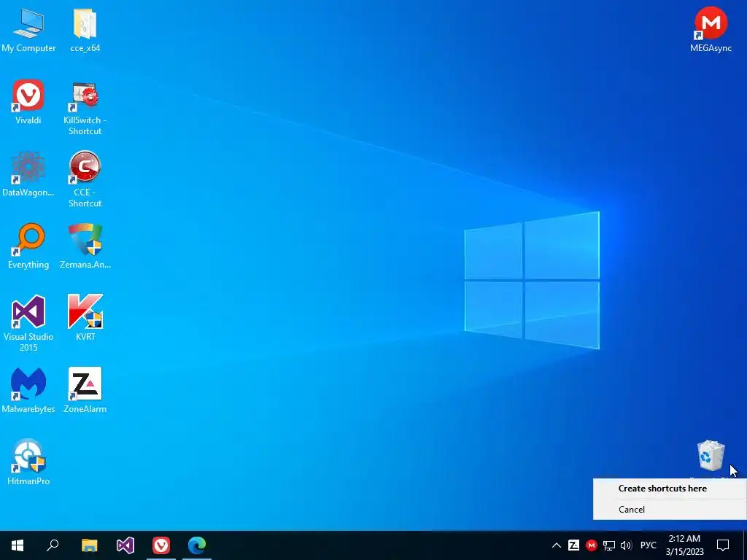Show hidden system tray icons
Viewport: 747px width, 560px height.
(x=556, y=545)
